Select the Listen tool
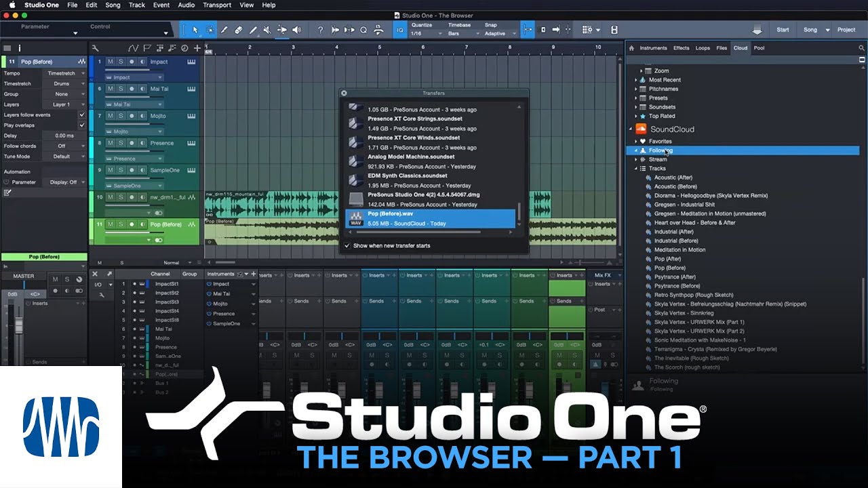The height and width of the screenshot is (488, 868). (296, 30)
